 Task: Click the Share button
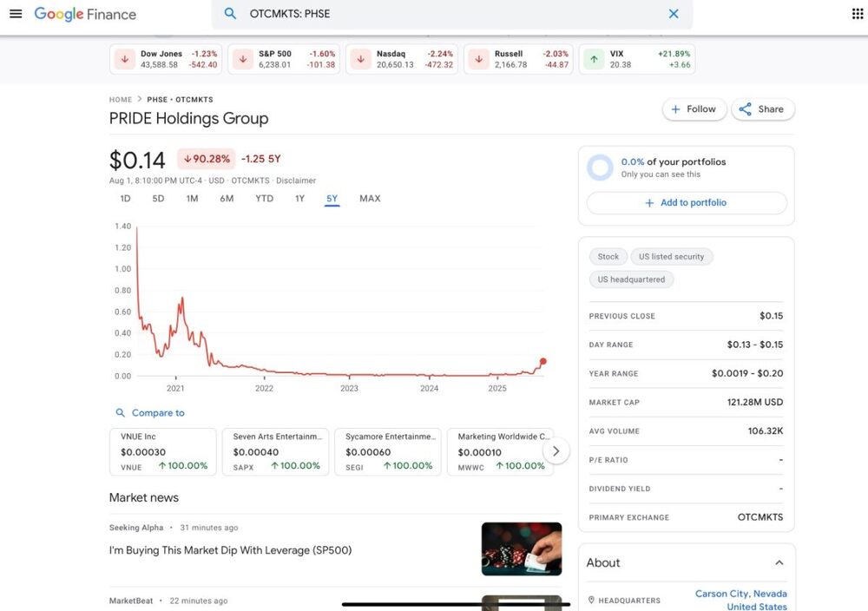[763, 109]
